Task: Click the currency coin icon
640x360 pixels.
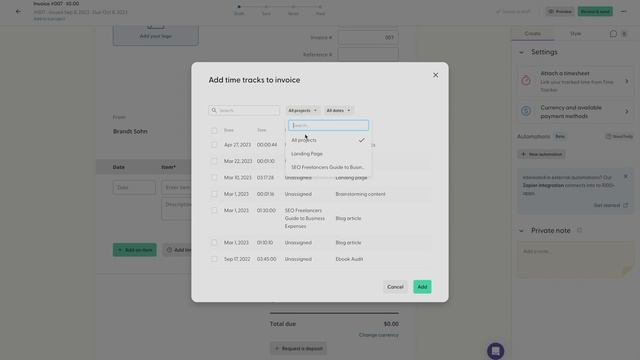Action: click(x=526, y=111)
